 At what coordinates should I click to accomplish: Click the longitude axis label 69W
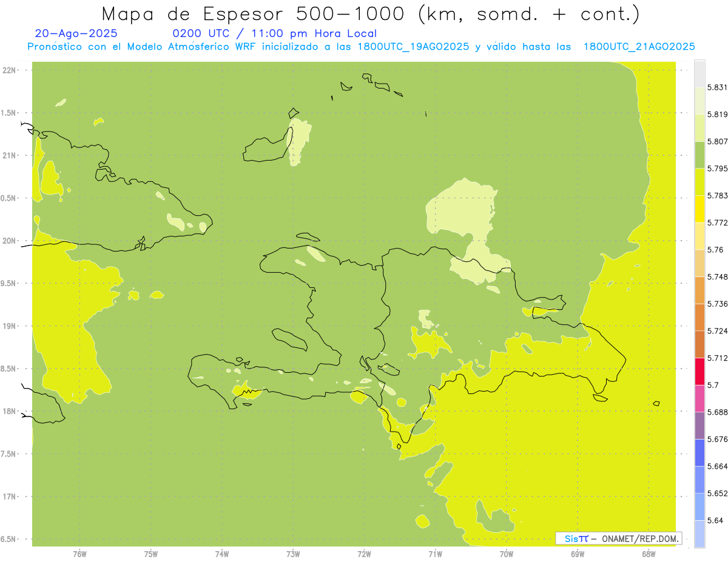578,554
